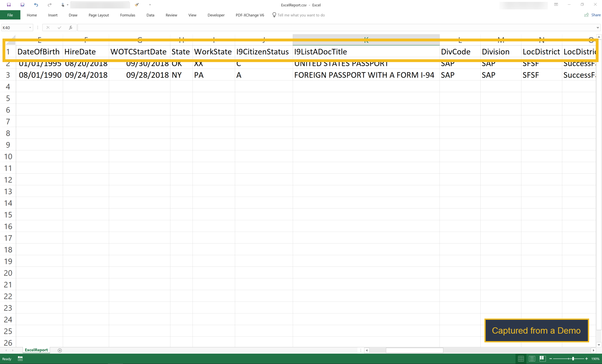The width and height of the screenshot is (602, 364).
Task: Expand the formula bar with the chevron
Action: [x=598, y=28]
